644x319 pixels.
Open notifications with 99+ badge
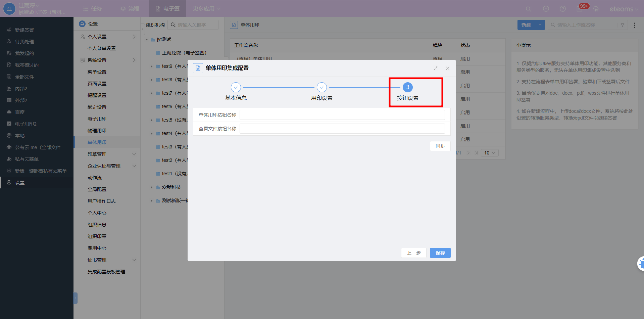click(x=580, y=9)
